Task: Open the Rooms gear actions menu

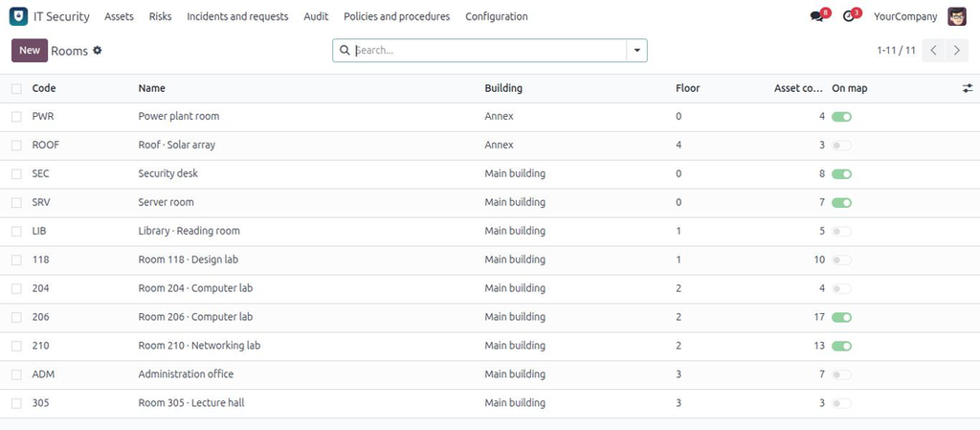Action: point(97,50)
